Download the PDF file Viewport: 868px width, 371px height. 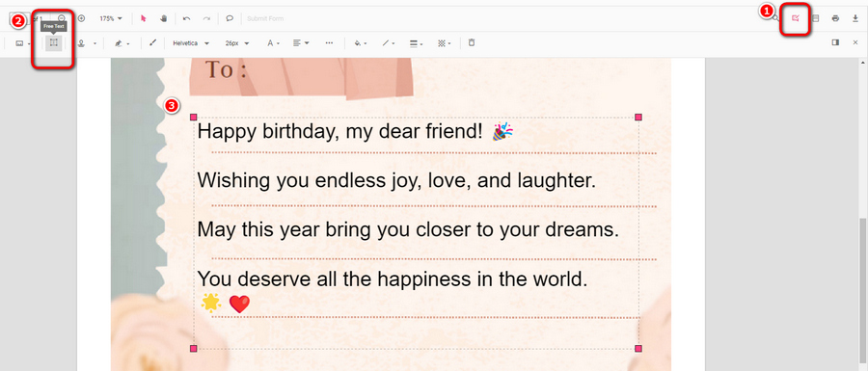pos(855,18)
